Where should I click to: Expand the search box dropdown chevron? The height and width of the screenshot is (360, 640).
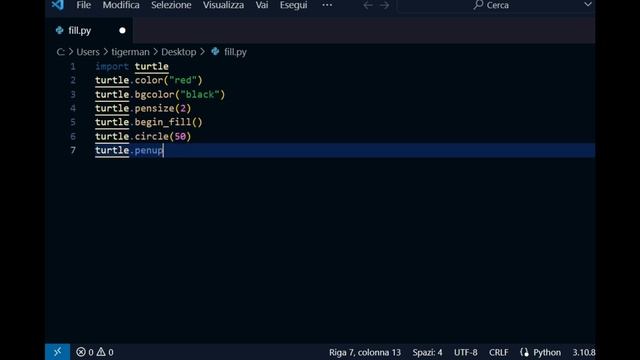pyautogui.click(x=588, y=4)
